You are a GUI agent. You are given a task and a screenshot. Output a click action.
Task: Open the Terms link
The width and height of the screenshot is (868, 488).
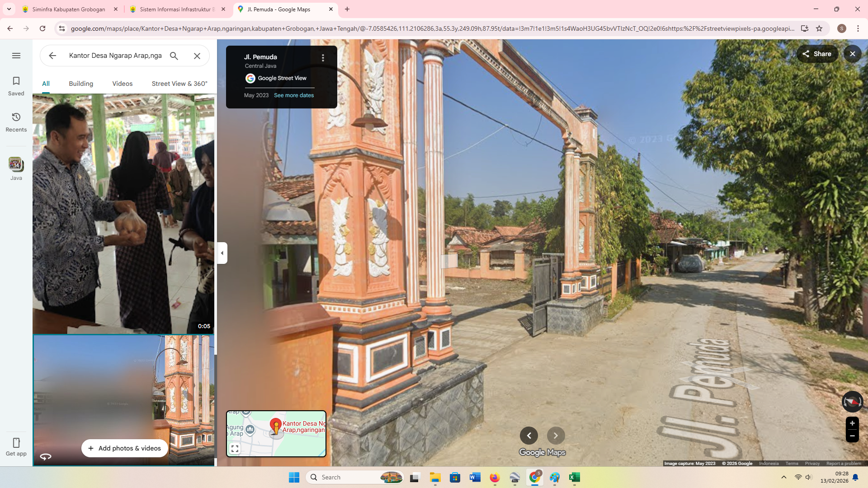pyautogui.click(x=792, y=464)
